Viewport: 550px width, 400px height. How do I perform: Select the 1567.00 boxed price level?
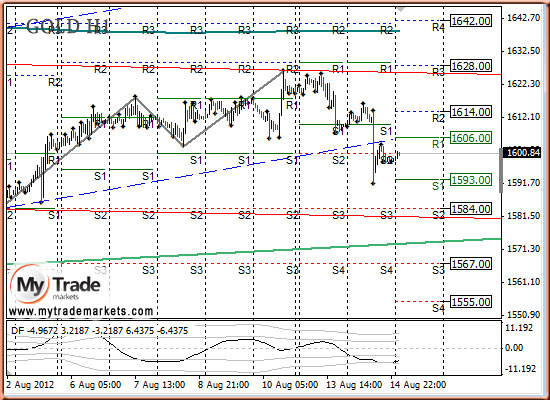coord(471,264)
